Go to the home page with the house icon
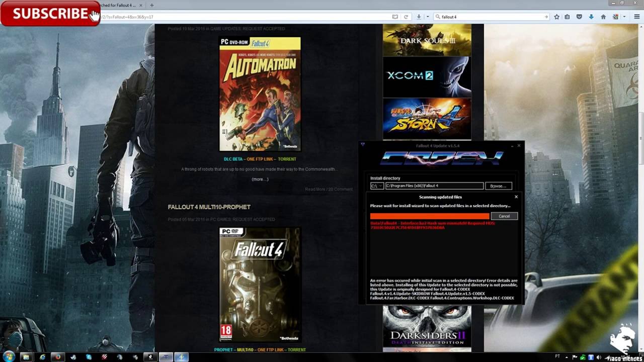This screenshot has width=644, height=362. (603, 17)
